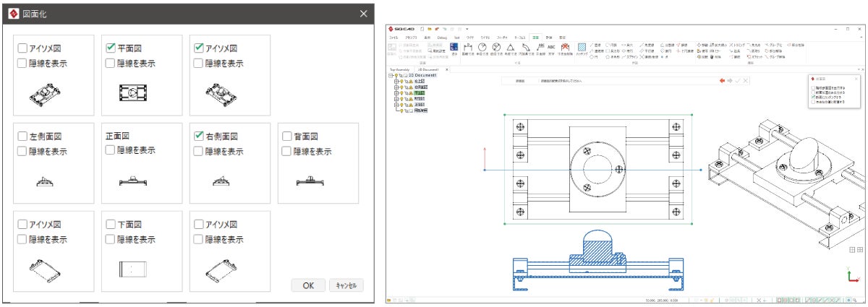
Task: Expand the 3D Document1 tree root
Action: pos(391,75)
